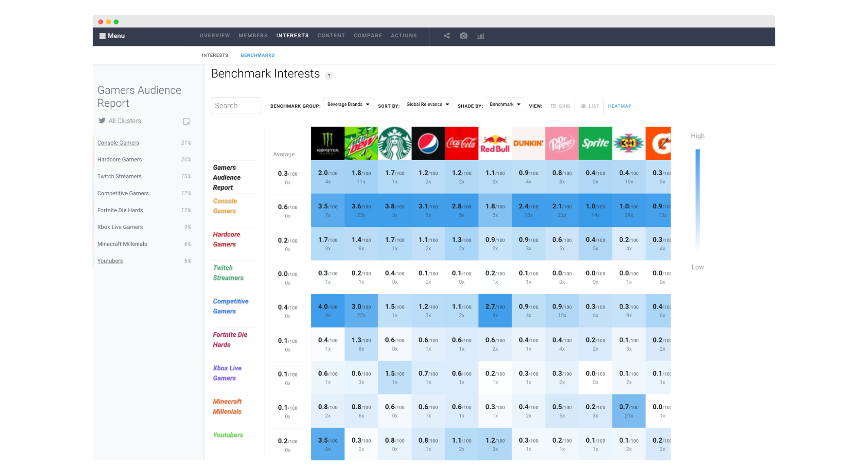Click the share icon in the toolbar
This screenshot has width=868, height=476.
pos(446,36)
